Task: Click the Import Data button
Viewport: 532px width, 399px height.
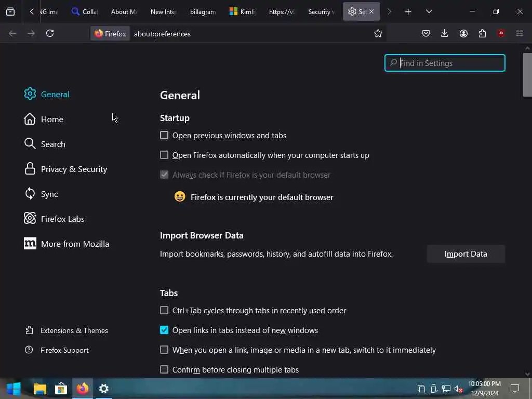Action: tap(466, 254)
